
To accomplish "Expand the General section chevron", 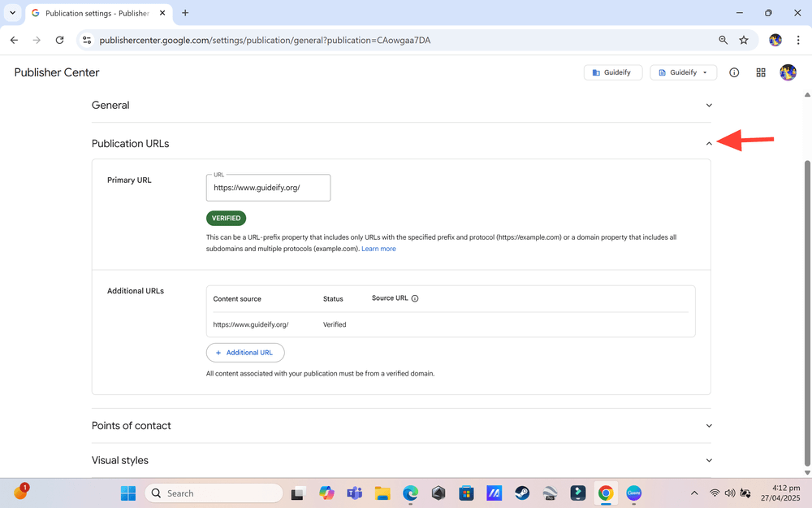I will 709,105.
